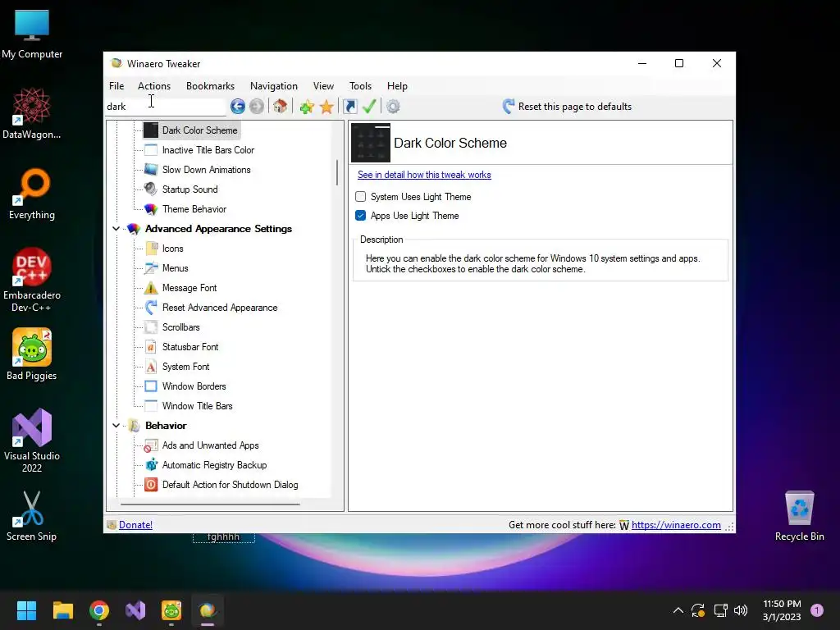Enable System Uses Light Theme checkbox
This screenshot has height=630, width=840.
pyautogui.click(x=361, y=197)
